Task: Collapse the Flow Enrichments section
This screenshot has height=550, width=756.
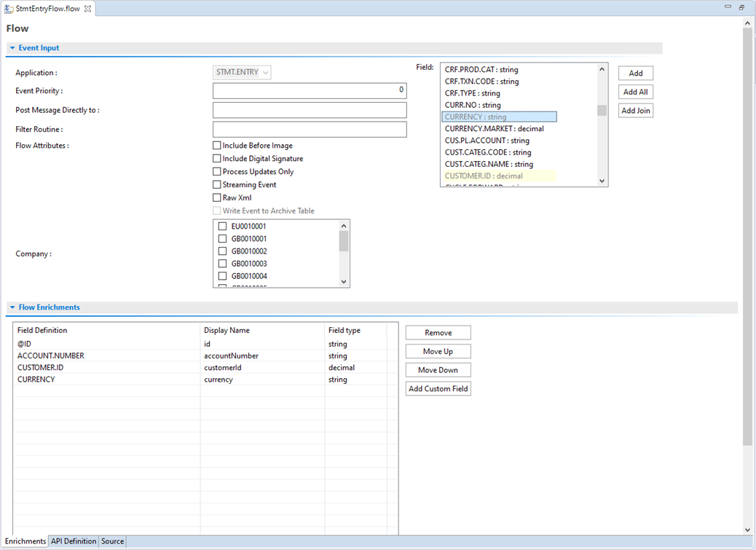Action: 12,307
